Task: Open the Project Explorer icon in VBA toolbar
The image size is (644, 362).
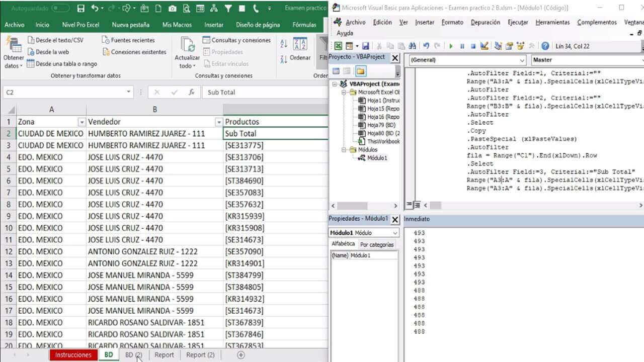Action: point(498,46)
